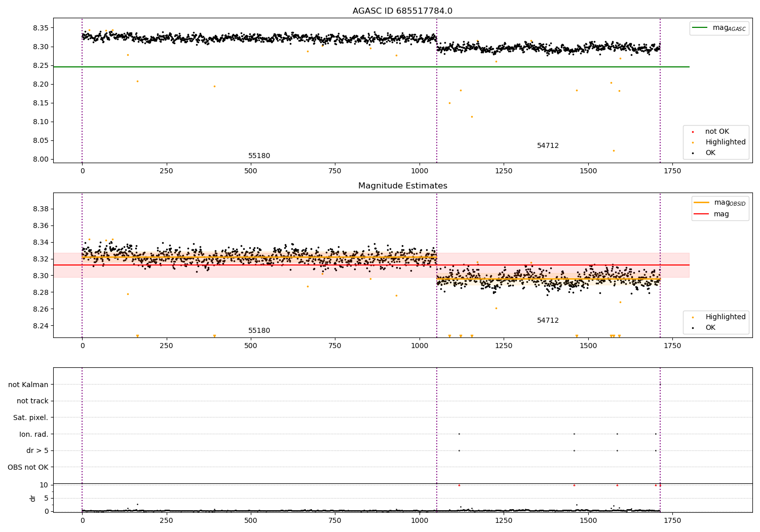Click the 'dr > 5' row label
Viewport: 760px width, 532px height.
(x=37, y=450)
